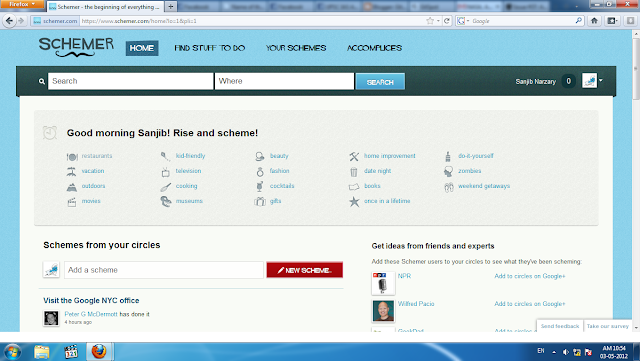
Task: Click Send feedback
Action: 560,326
